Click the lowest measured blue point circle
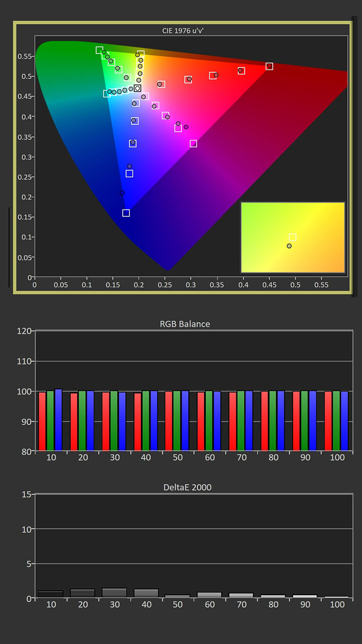The image size is (362, 644). (122, 193)
